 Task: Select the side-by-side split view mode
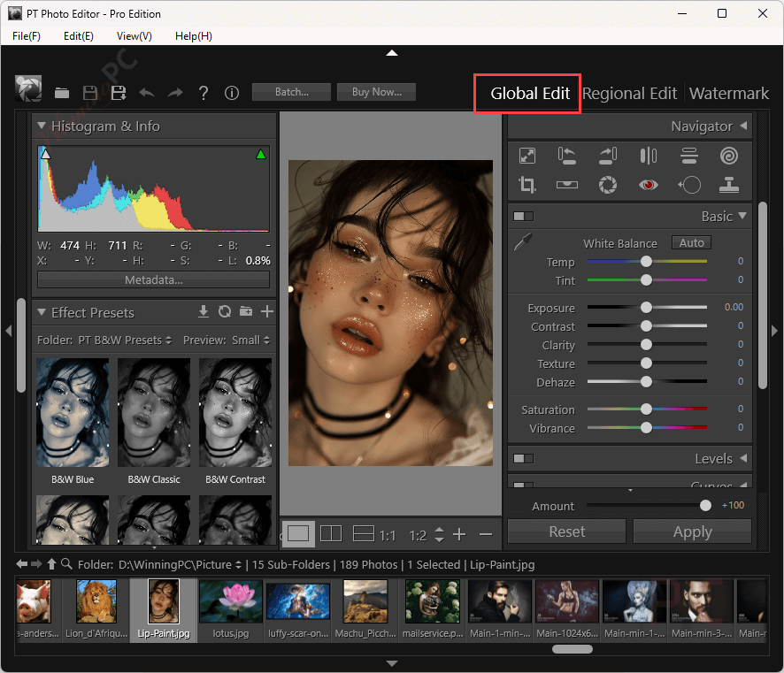click(x=330, y=534)
